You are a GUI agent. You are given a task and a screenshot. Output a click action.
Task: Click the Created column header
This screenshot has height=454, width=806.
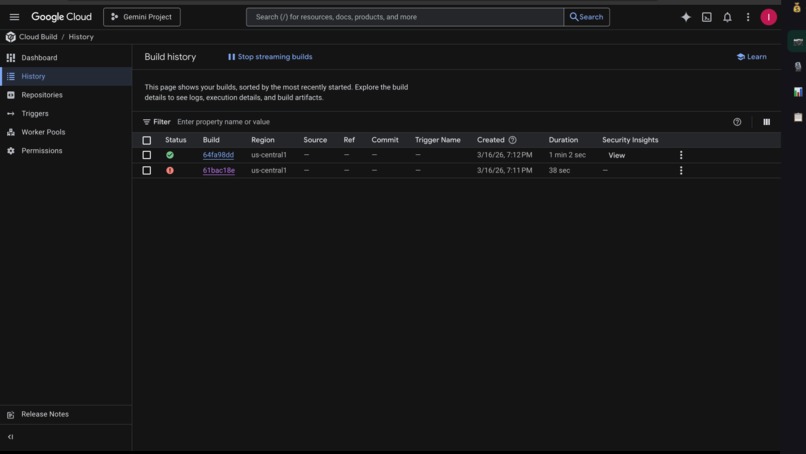tap(490, 140)
